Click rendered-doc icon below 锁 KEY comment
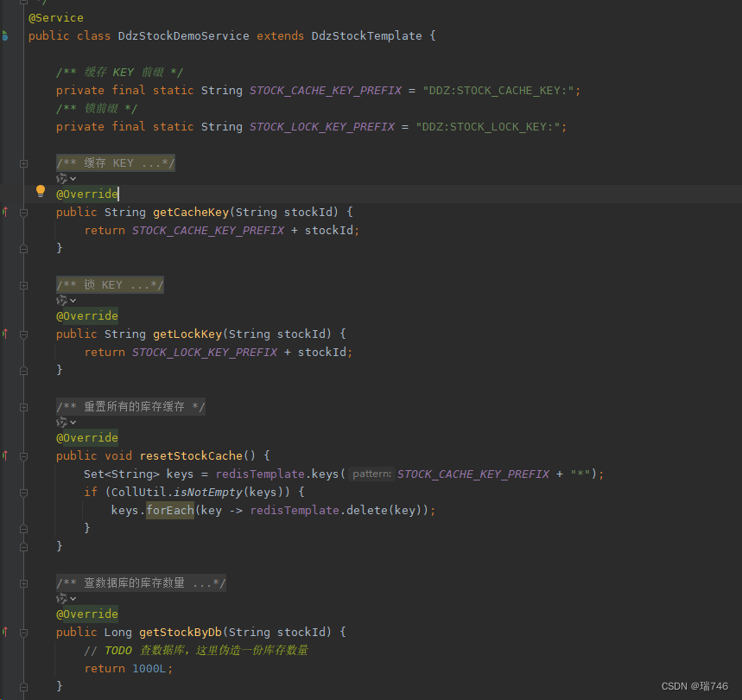The width and height of the screenshot is (742, 700). 63,300
